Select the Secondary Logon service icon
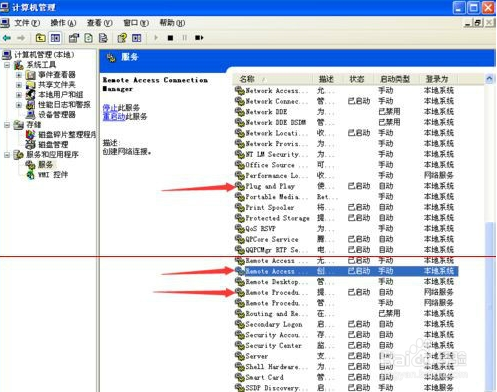This screenshot has width=497, height=392. tap(240, 324)
